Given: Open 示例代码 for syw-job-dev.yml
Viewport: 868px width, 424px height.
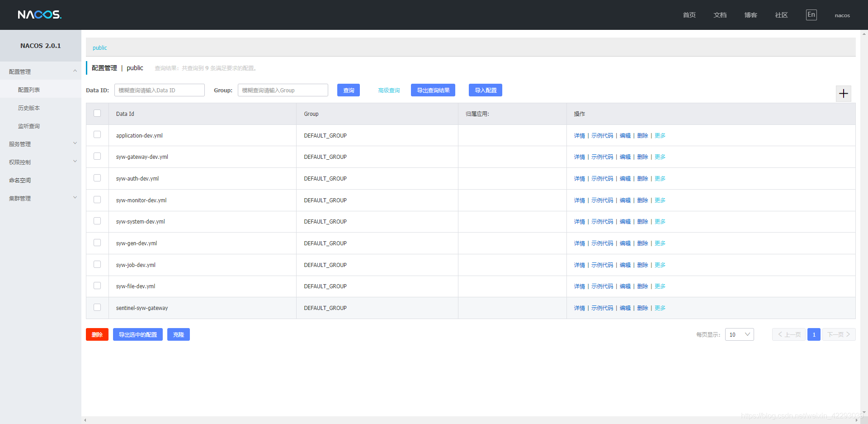Looking at the screenshot, I should (602, 265).
